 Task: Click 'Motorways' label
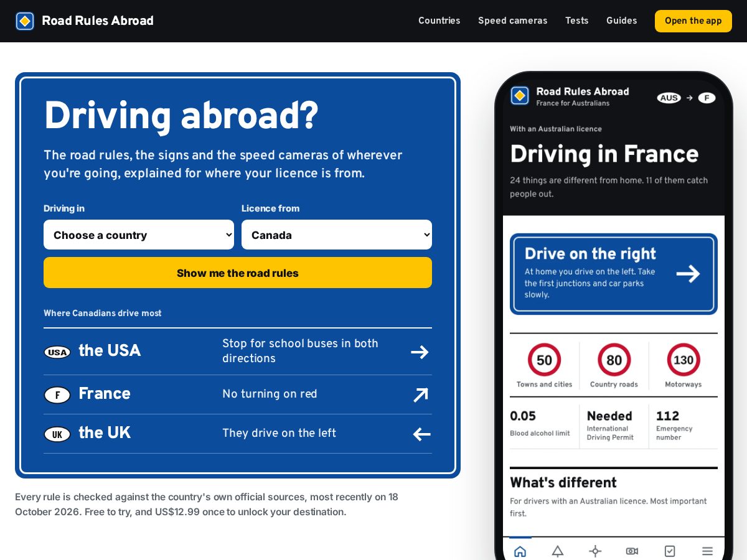click(684, 385)
